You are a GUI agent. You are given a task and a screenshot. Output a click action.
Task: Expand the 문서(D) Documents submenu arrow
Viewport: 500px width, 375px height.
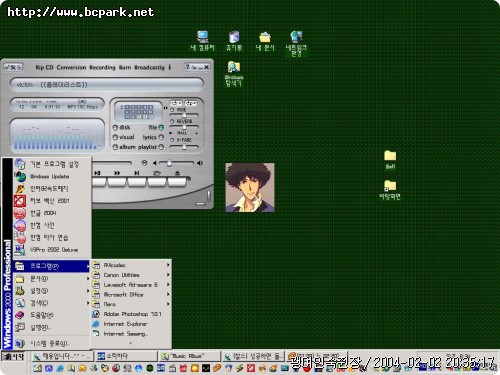coord(88,278)
